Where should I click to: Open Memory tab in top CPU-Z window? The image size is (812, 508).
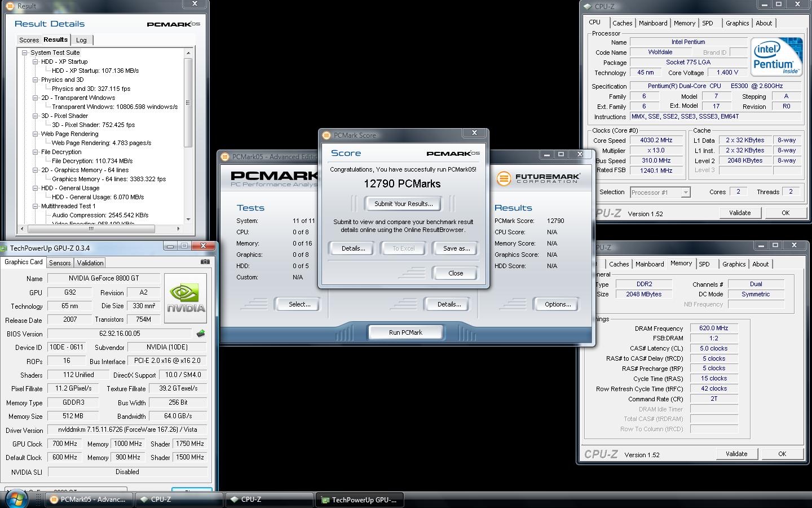click(684, 23)
